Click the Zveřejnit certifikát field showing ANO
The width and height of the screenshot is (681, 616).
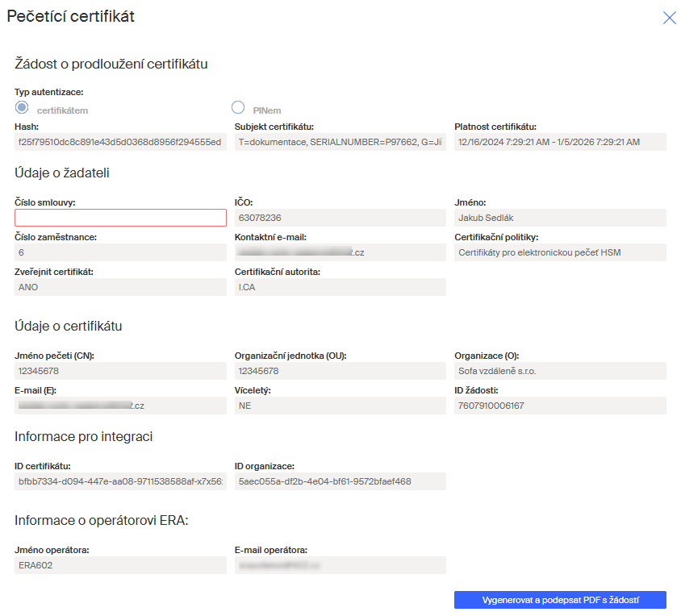coord(120,287)
